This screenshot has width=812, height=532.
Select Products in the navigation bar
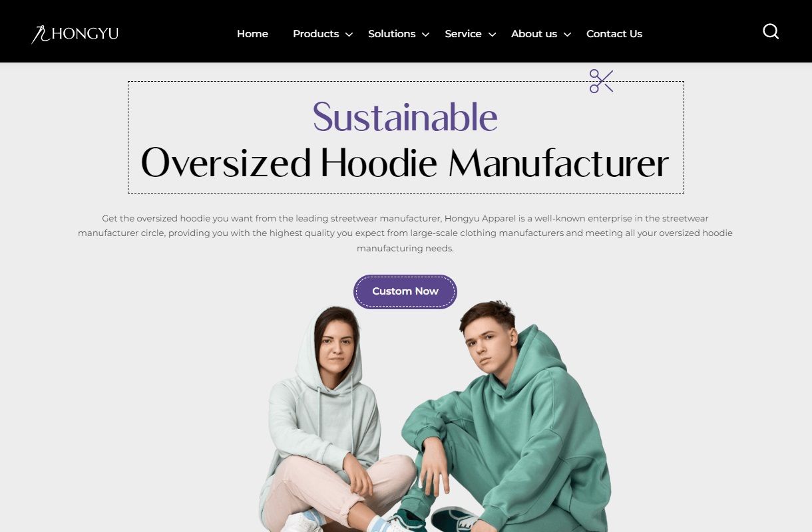315,34
